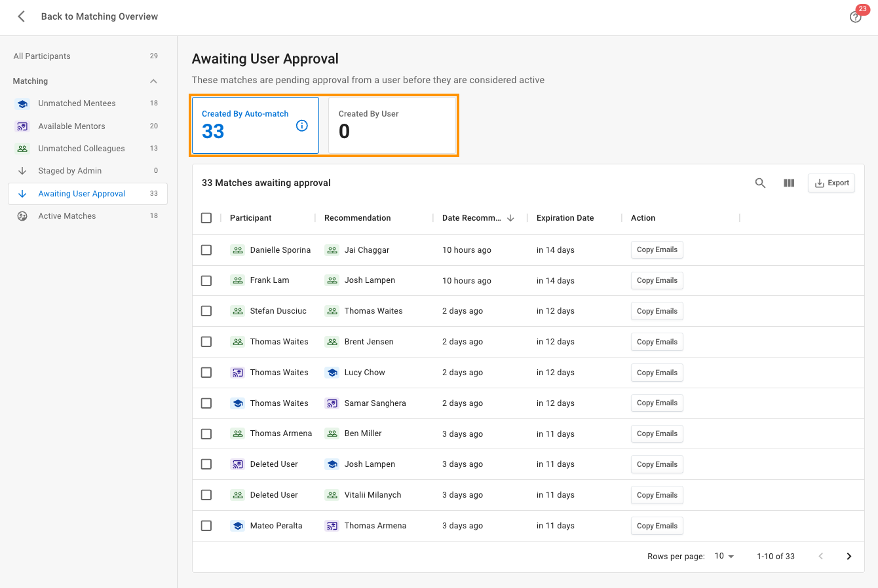Click colleague icon beside Brent Jensen
Screen dimensions: 878x588
point(332,342)
